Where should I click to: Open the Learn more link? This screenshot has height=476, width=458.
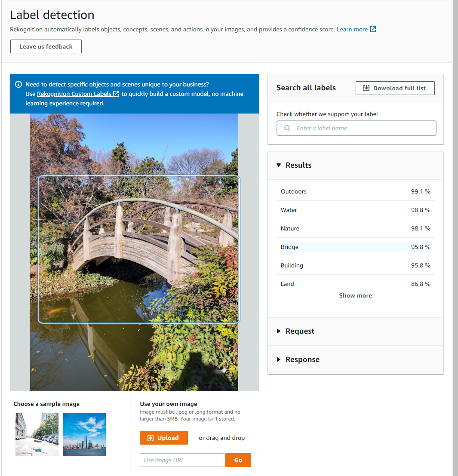(x=352, y=29)
